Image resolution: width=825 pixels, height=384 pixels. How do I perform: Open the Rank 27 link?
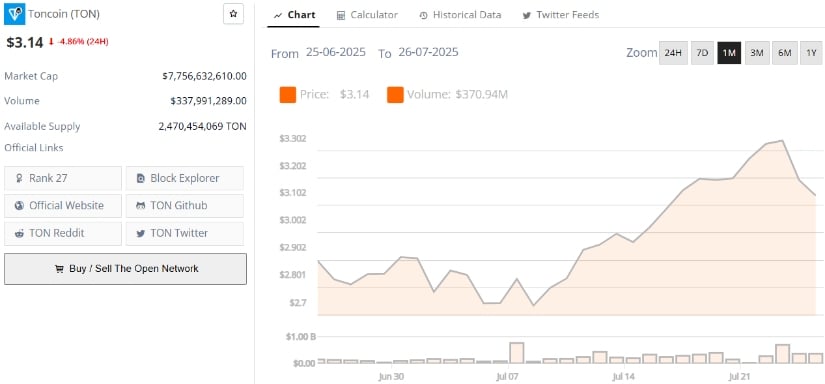click(63, 178)
